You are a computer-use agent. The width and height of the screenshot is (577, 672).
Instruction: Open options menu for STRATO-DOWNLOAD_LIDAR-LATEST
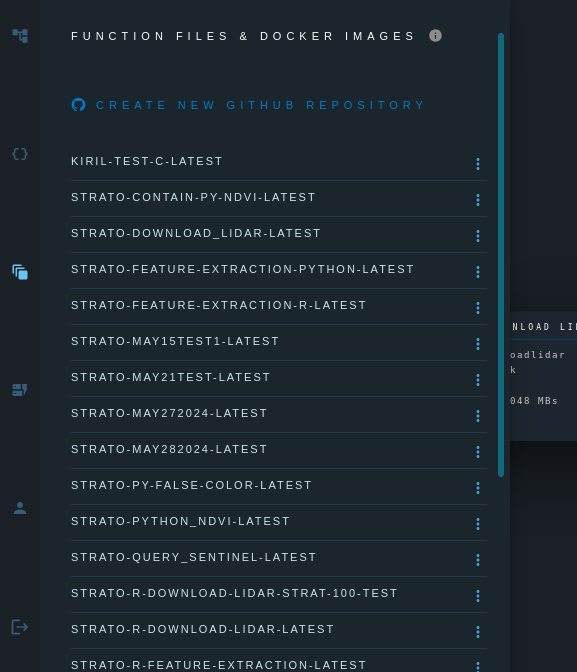[x=478, y=236]
